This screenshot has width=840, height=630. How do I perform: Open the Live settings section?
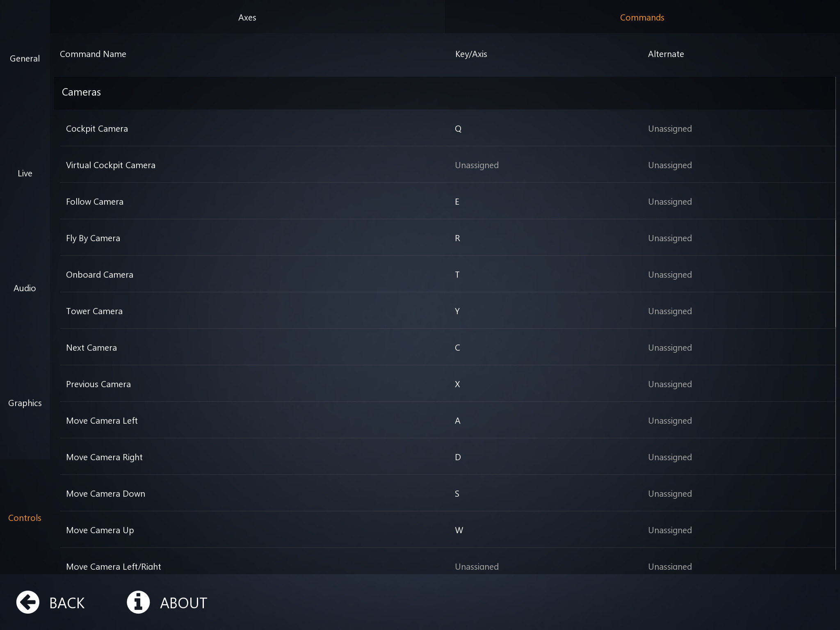tap(25, 173)
